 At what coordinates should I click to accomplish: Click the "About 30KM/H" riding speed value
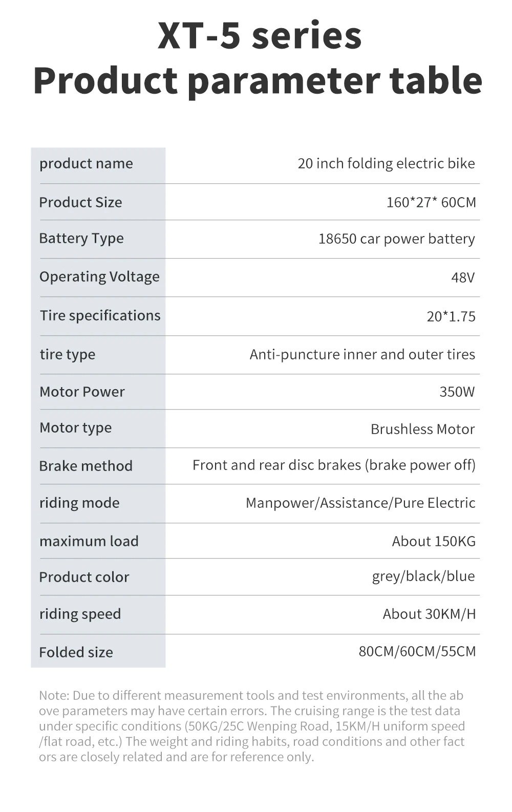pyautogui.click(x=429, y=614)
